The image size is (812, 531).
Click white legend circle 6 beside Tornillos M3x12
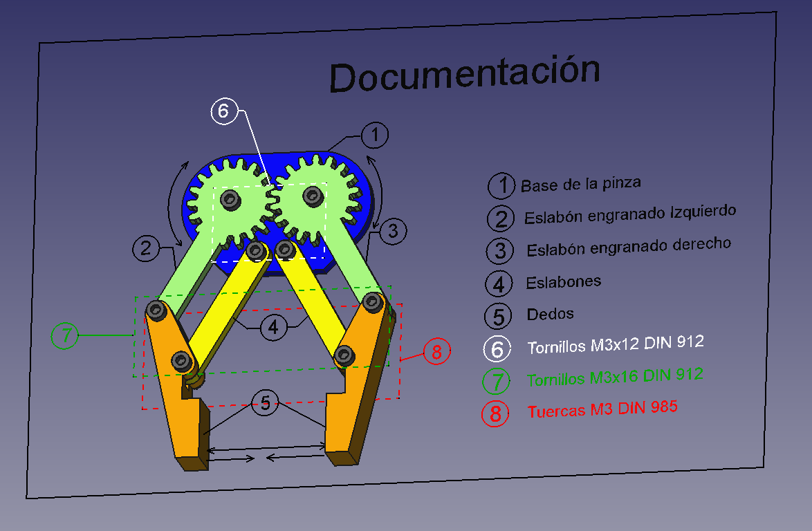[497, 349]
